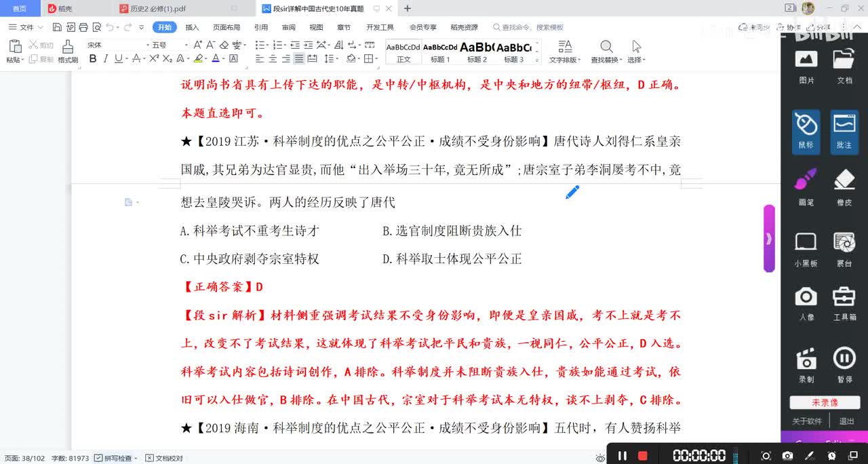Open the 文字排版 dropdown
868x464 pixels.
(564, 60)
